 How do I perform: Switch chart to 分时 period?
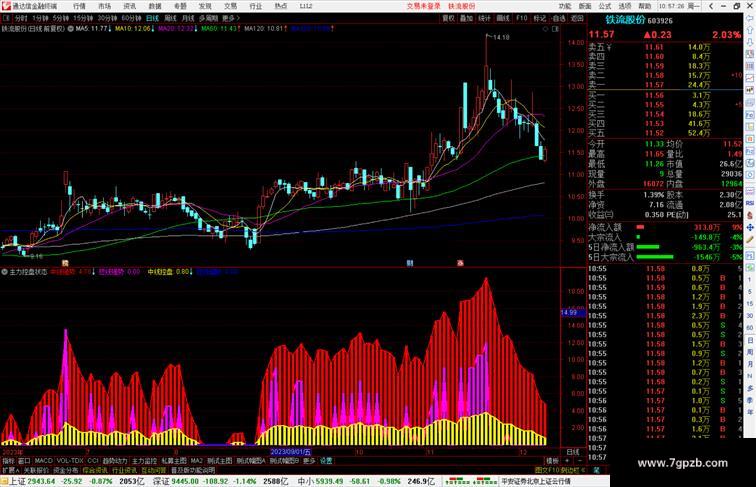[21, 18]
